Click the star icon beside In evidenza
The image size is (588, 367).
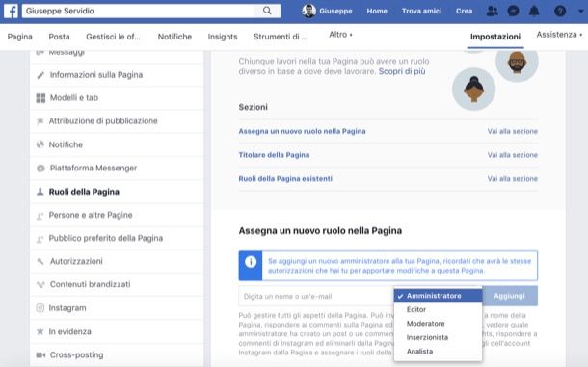40,331
